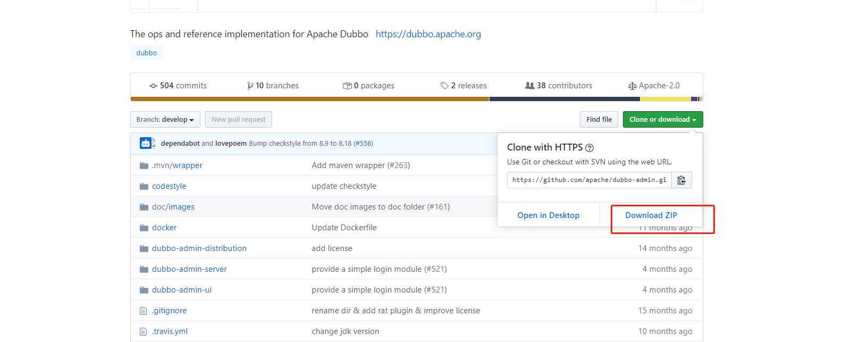Open 'change jdk version' commit message
Viewport: 868px width, 342px height.
345,331
